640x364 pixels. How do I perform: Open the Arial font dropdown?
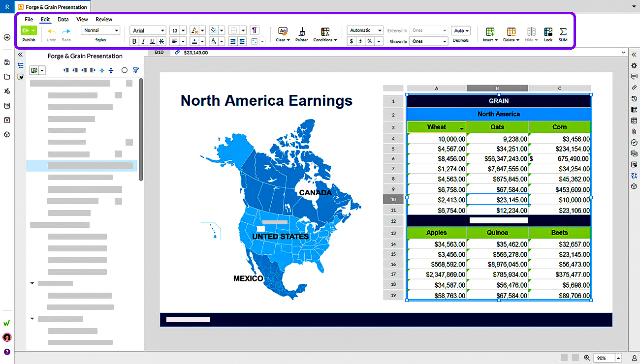(x=148, y=30)
